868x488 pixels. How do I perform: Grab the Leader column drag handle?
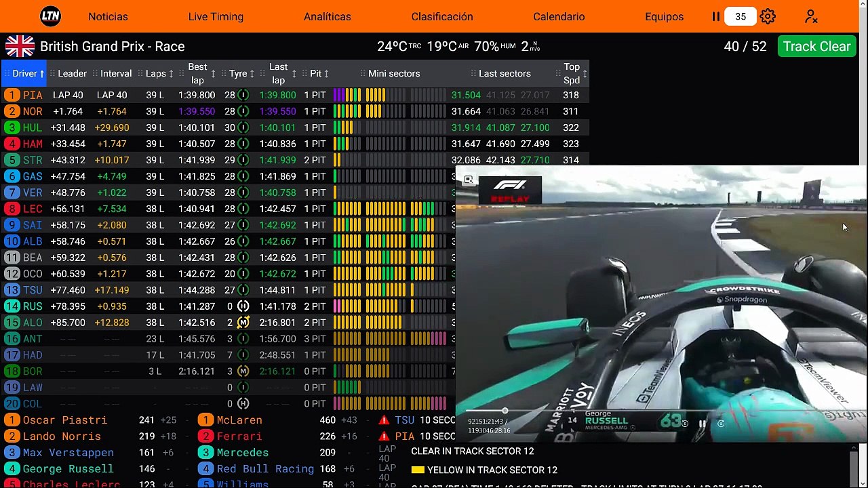coord(52,73)
